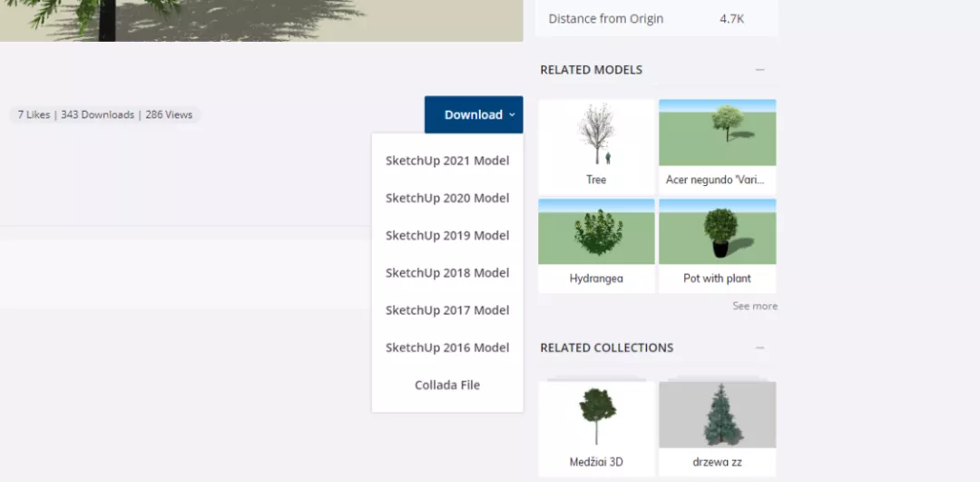980x482 pixels.
Task: Choose SketchUp 2019 Model format
Action: pyautogui.click(x=447, y=235)
